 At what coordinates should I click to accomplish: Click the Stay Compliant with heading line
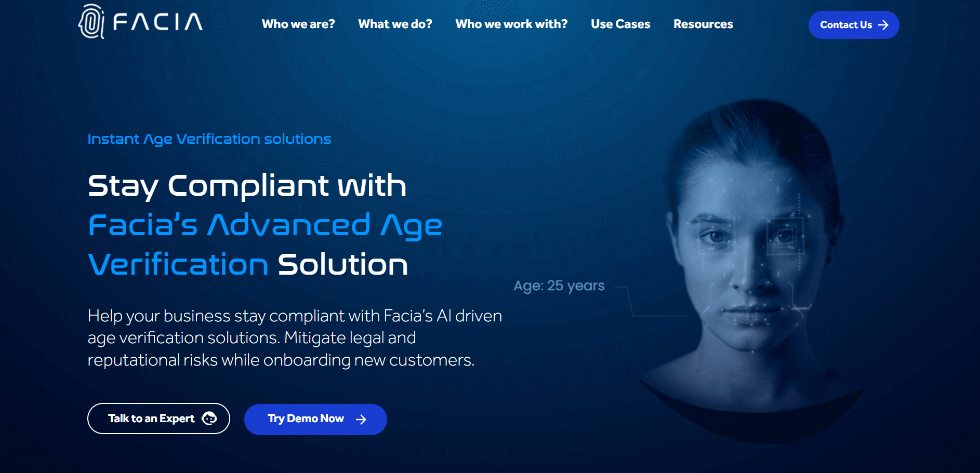(247, 186)
